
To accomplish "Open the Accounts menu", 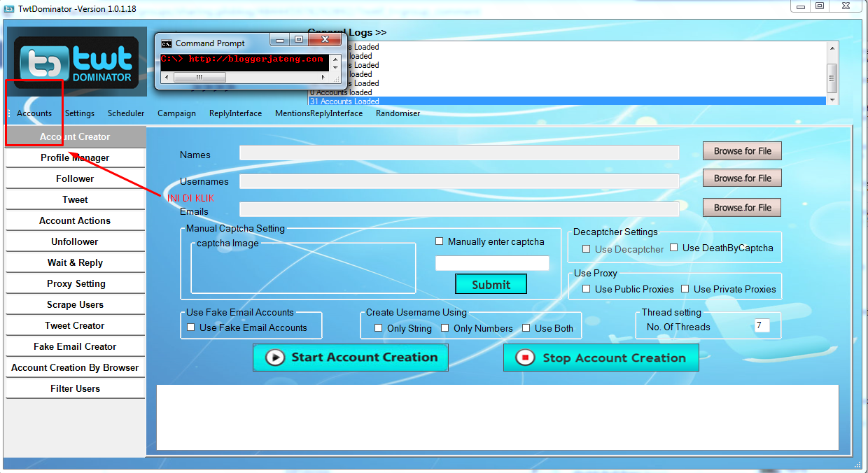I will 34,113.
